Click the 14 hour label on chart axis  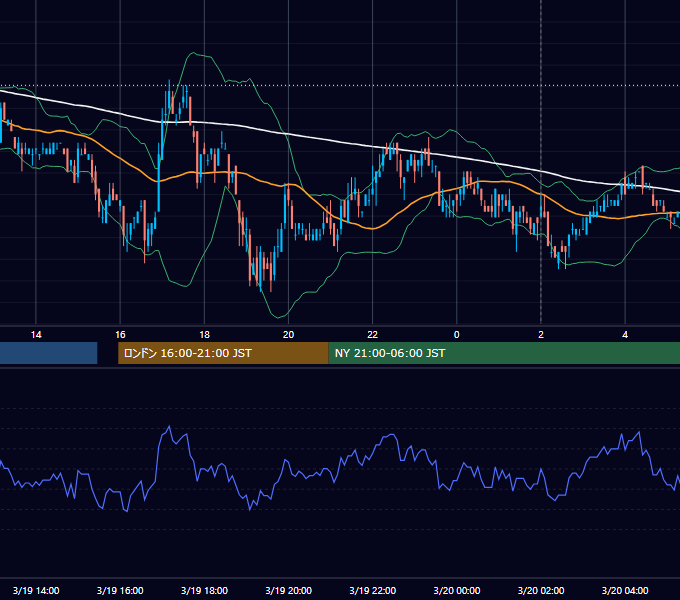pyautogui.click(x=36, y=335)
